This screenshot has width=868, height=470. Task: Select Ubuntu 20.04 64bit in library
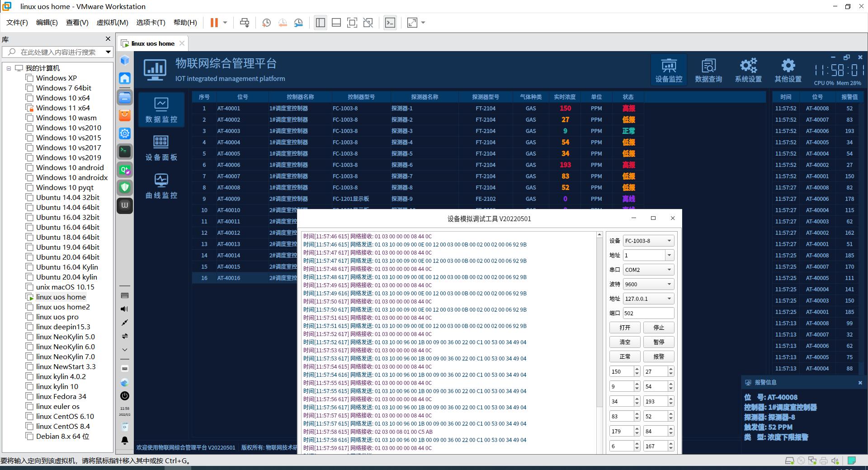point(67,257)
